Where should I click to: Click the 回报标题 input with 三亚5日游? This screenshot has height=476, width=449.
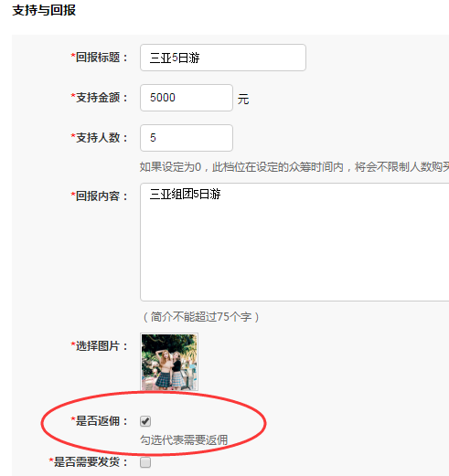223,58
